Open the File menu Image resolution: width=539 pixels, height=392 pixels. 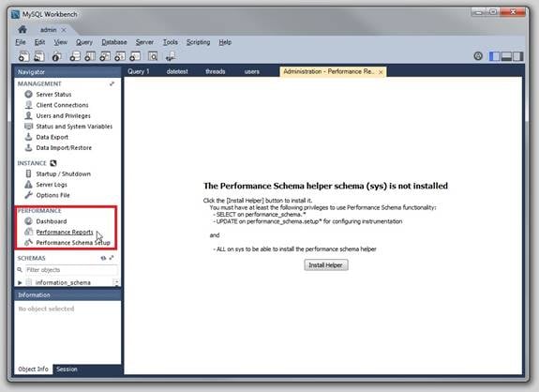(x=21, y=42)
